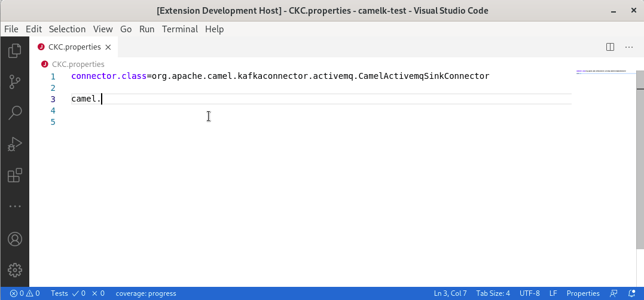This screenshot has width=644, height=300.
Task: Open the Source Control view
Action: pos(15,82)
